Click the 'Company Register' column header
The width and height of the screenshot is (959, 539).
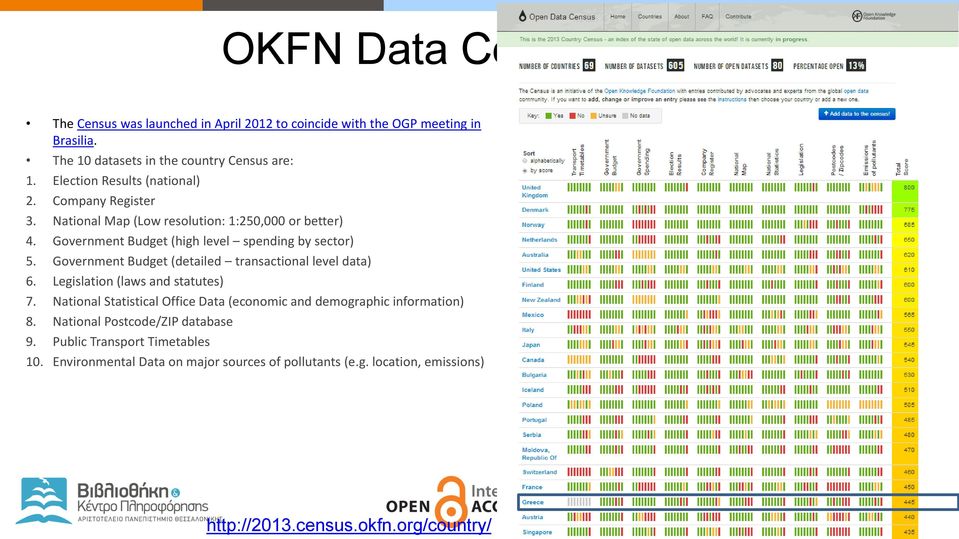click(708, 162)
